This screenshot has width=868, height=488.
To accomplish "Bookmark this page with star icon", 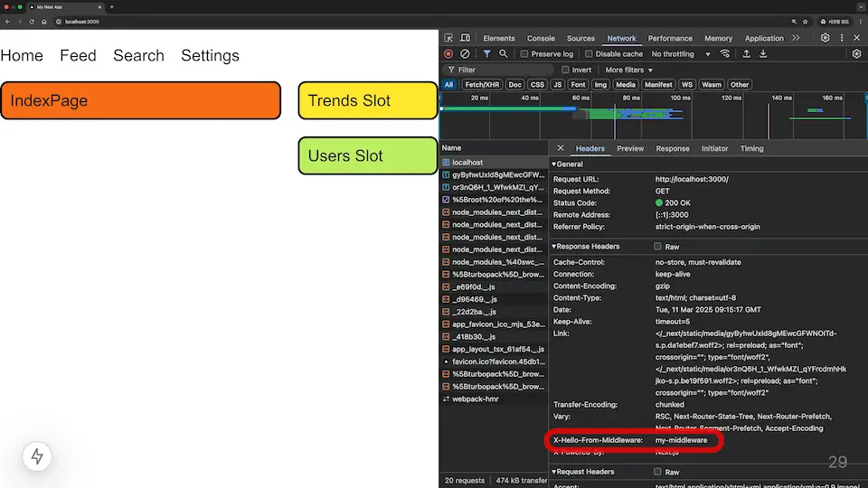I will click(806, 22).
